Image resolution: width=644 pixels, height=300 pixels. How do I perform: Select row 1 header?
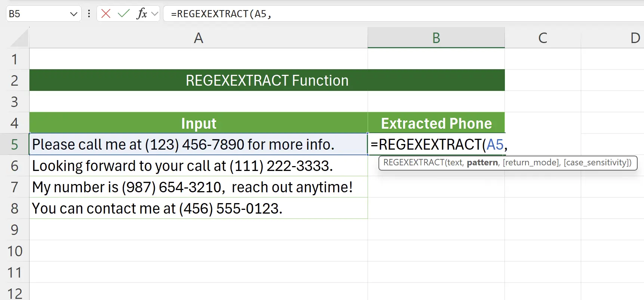click(x=15, y=59)
